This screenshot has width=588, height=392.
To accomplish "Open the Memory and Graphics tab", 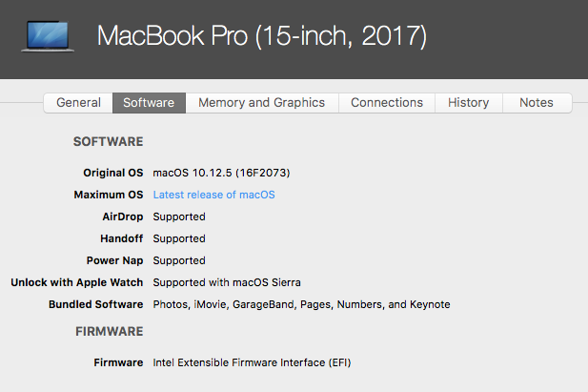I will [262, 102].
